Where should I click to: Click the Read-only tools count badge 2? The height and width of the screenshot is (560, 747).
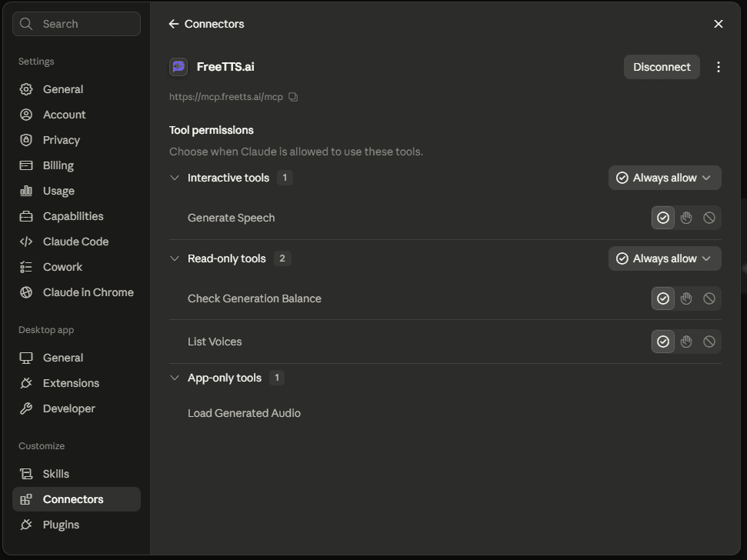(x=282, y=258)
